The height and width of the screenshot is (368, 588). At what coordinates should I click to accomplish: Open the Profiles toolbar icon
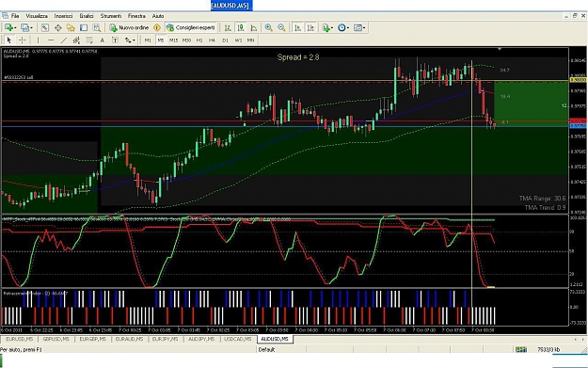(x=24, y=27)
